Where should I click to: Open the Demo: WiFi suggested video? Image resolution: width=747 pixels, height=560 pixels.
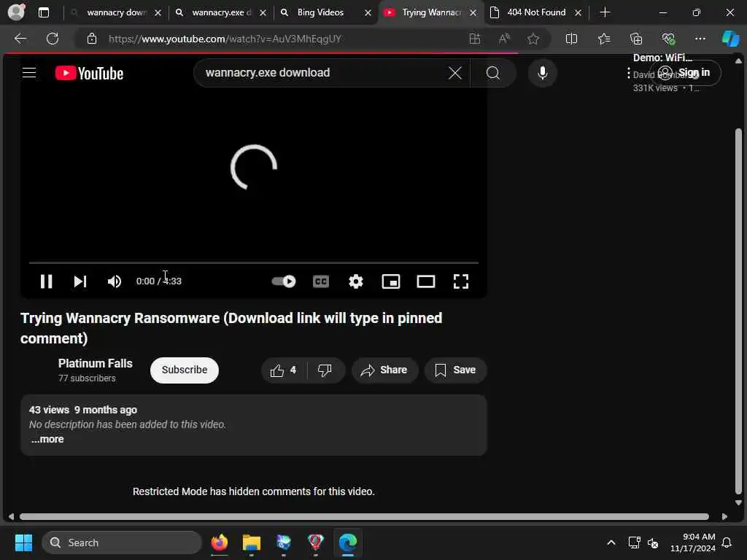pyautogui.click(x=662, y=58)
